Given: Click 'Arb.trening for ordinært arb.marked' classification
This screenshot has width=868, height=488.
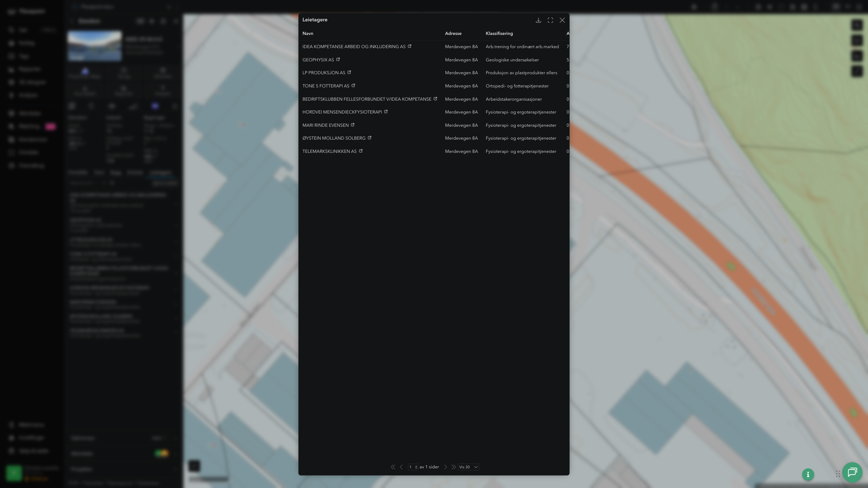Looking at the screenshot, I should (x=522, y=47).
